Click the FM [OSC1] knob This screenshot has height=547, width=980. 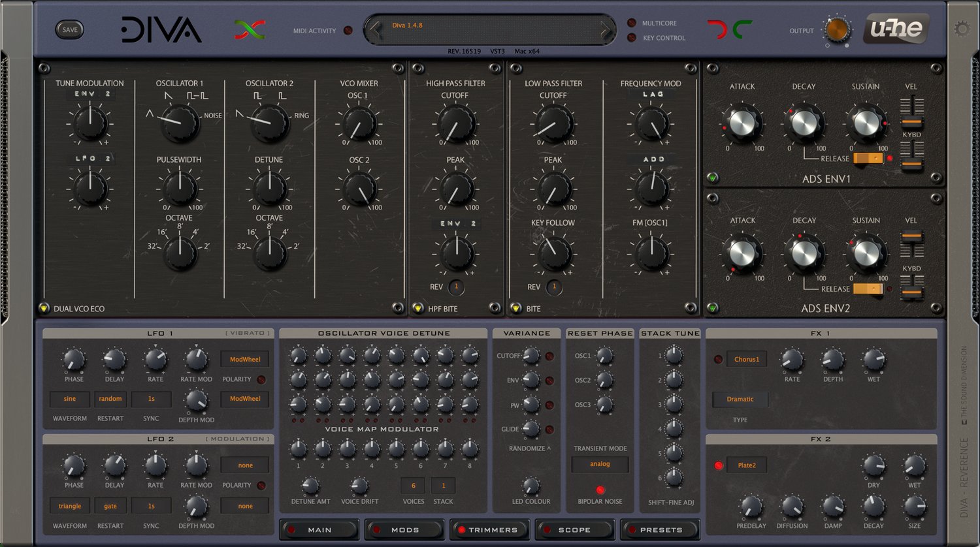(651, 253)
